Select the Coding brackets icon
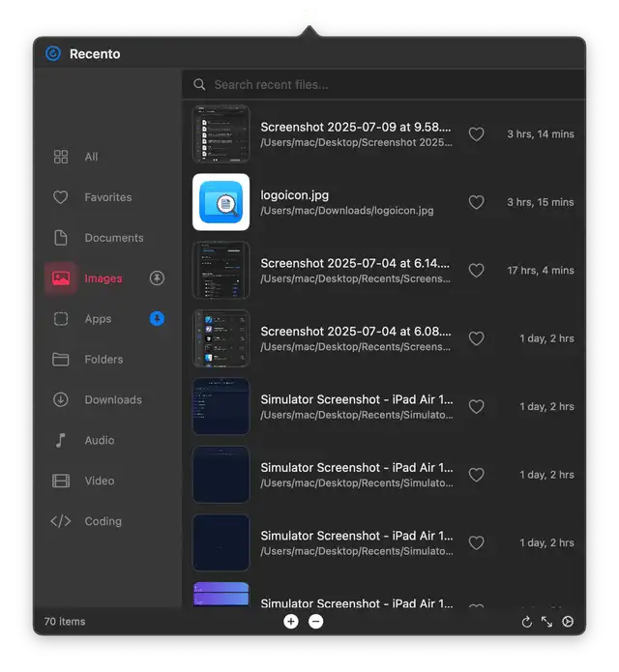Viewport: 619px width, 672px height. [61, 521]
